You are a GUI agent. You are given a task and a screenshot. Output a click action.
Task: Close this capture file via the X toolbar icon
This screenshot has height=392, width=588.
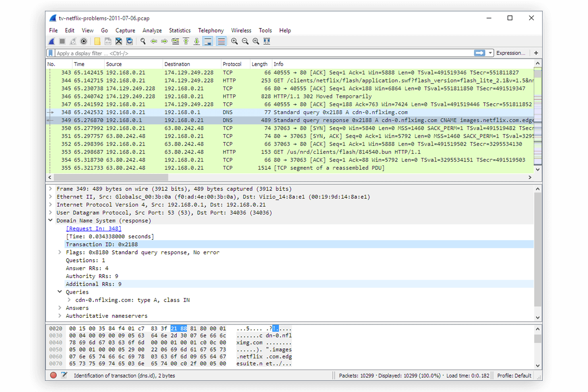(118, 41)
